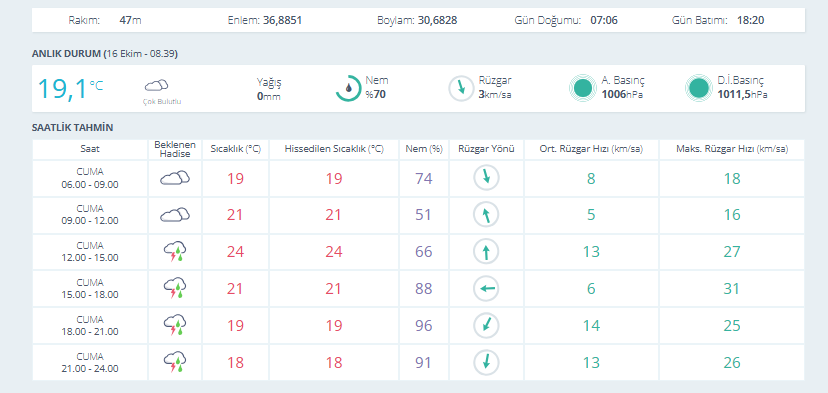Image resolution: width=828 pixels, height=393 pixels.
Task: Click the thunderstorm icon in the 21.00 - 24.00 row
Action: pos(175,362)
